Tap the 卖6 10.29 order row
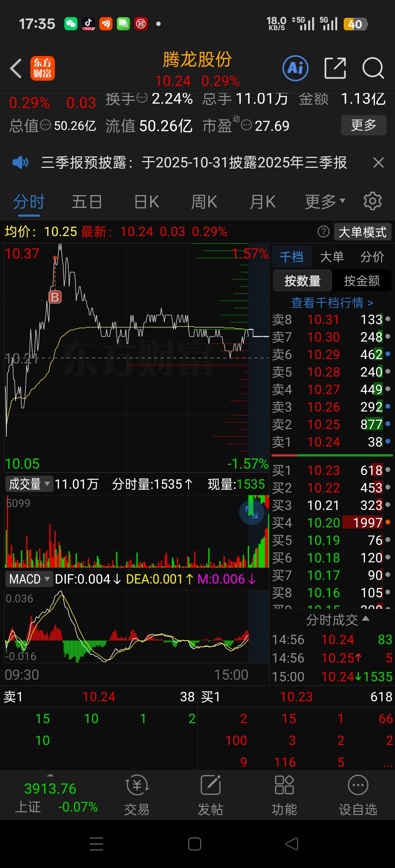Screen dimensions: 395x868 coord(331,354)
